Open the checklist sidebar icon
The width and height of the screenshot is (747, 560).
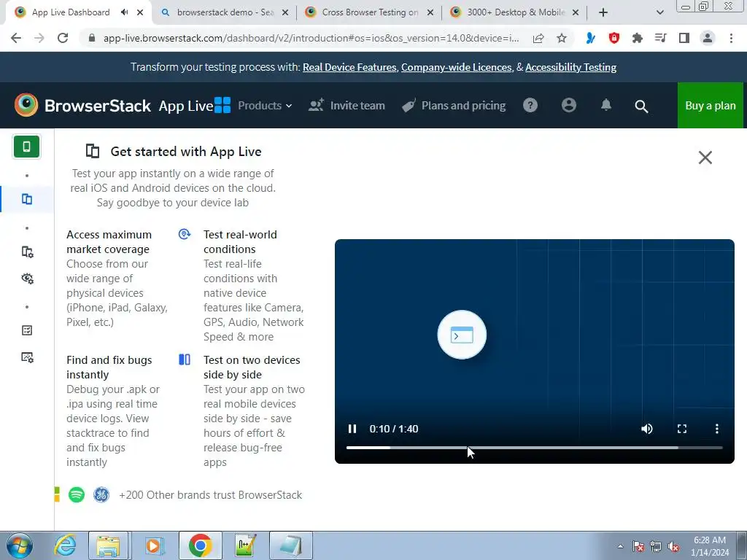pos(27,330)
